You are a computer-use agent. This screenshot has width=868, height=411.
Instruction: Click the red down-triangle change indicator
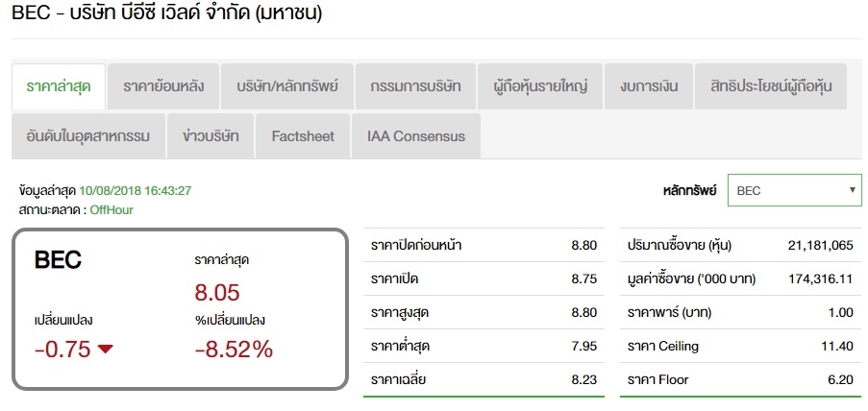[x=105, y=349]
